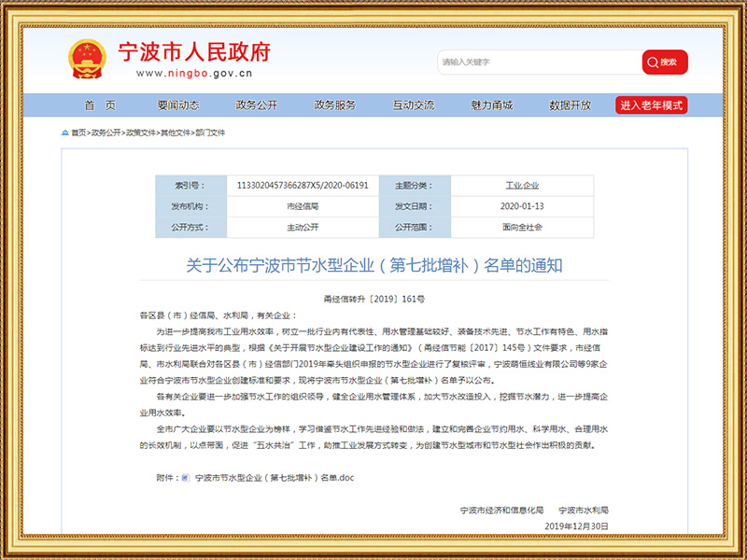This screenshot has width=747, height=560.
Task: Click the salutation line 各区县（市）经信局
Action: point(218,315)
